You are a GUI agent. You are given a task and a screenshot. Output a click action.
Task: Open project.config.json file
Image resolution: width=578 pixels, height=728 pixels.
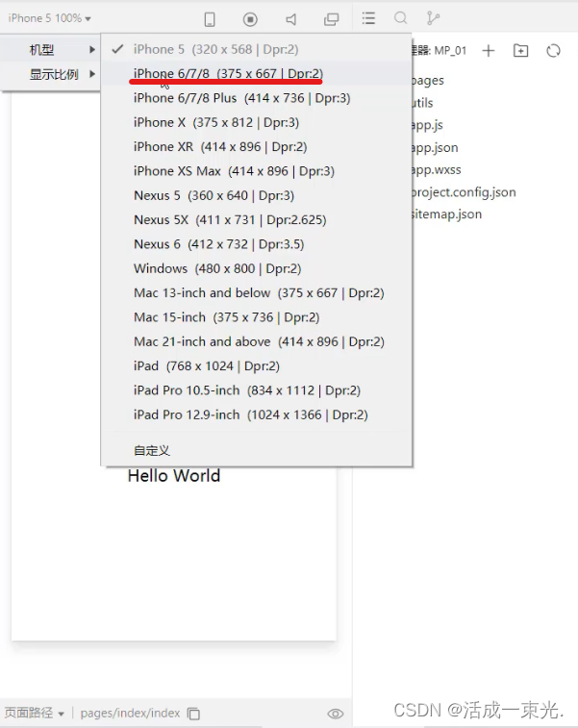tap(464, 192)
